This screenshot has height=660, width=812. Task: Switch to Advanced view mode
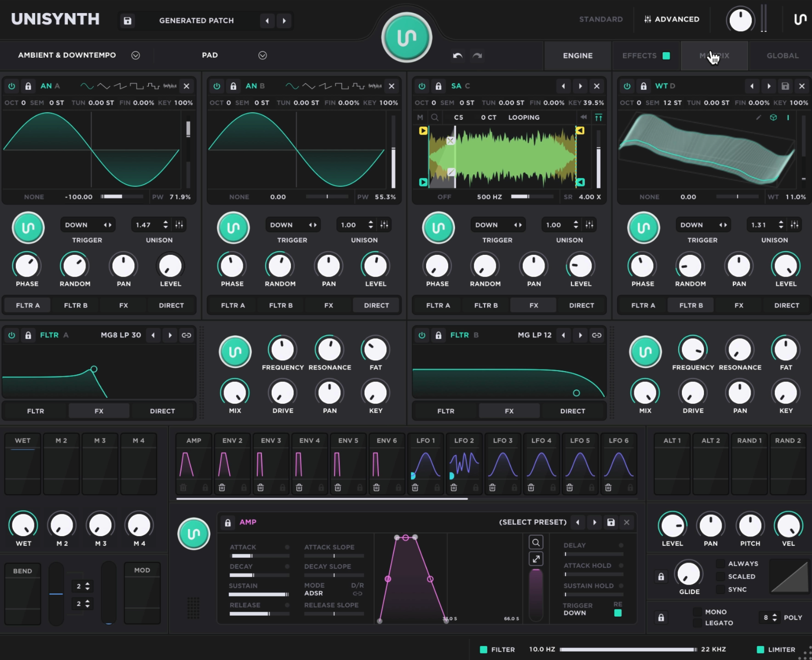tap(672, 19)
